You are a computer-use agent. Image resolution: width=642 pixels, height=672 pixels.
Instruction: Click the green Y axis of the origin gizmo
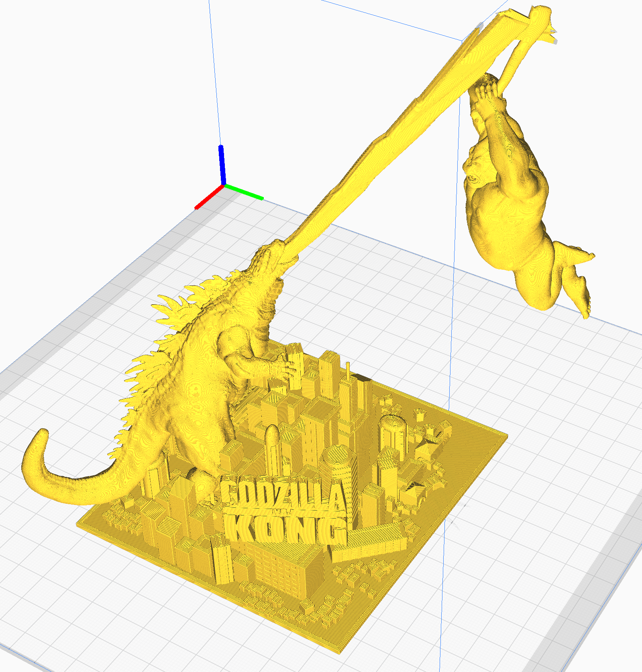tap(244, 191)
